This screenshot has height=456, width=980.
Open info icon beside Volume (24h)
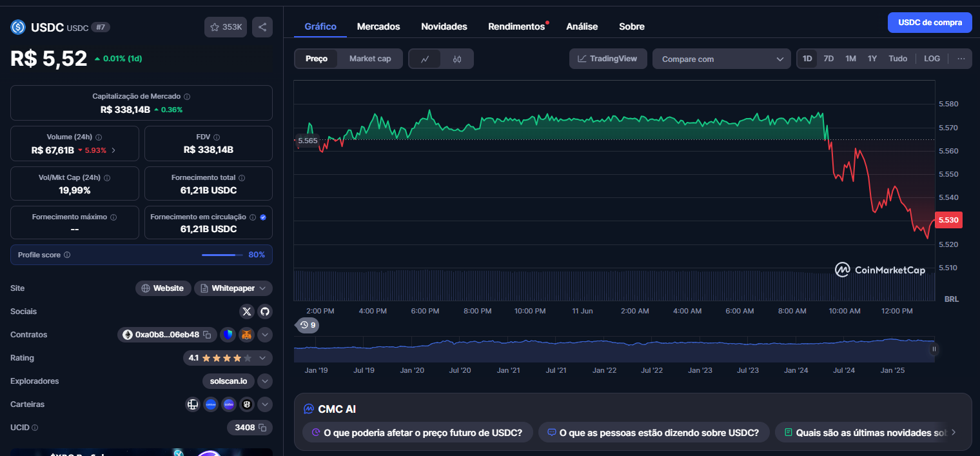(x=99, y=137)
